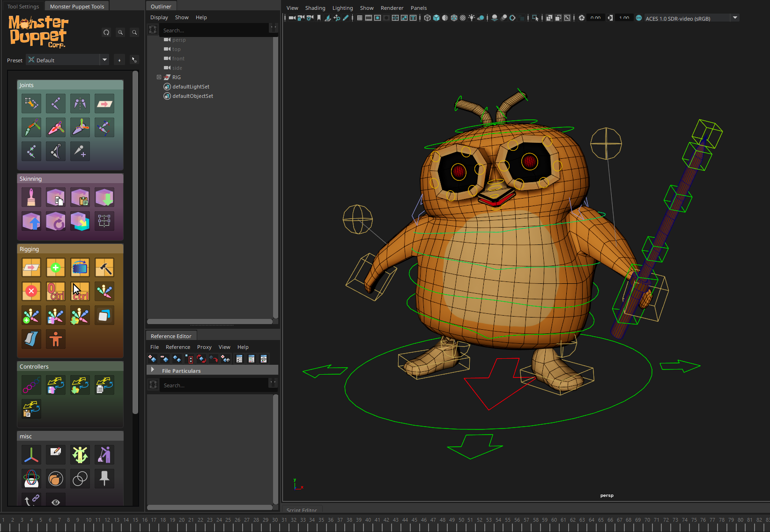Click the hammer icon in the Rigging section

[x=104, y=267]
